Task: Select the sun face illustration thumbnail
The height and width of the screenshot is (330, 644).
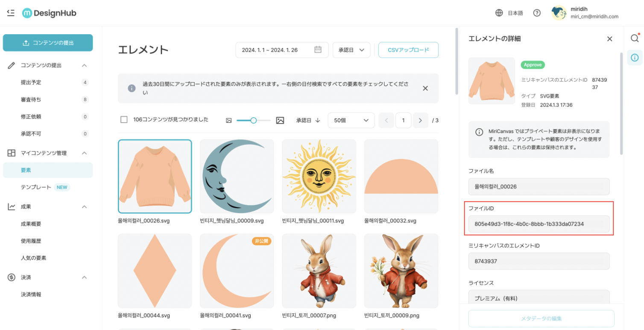Action: coord(319,176)
